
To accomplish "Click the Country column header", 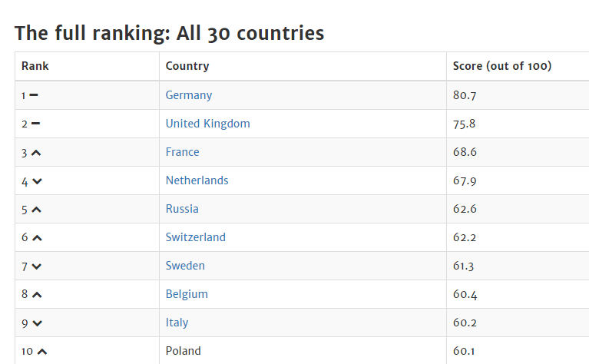I will tap(187, 66).
